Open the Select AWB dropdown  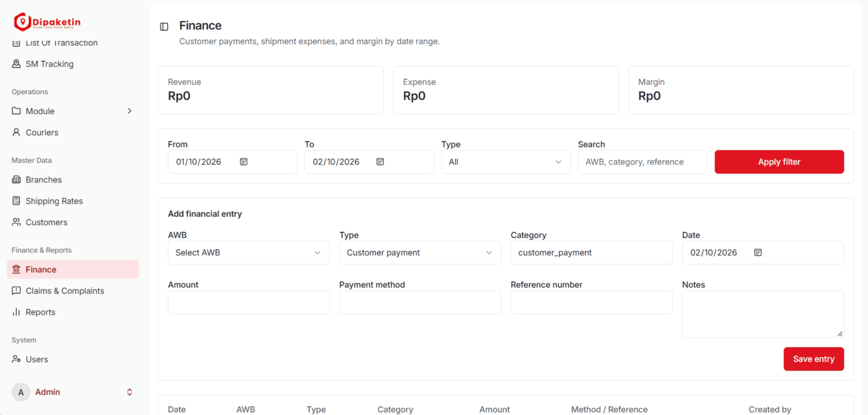click(248, 252)
